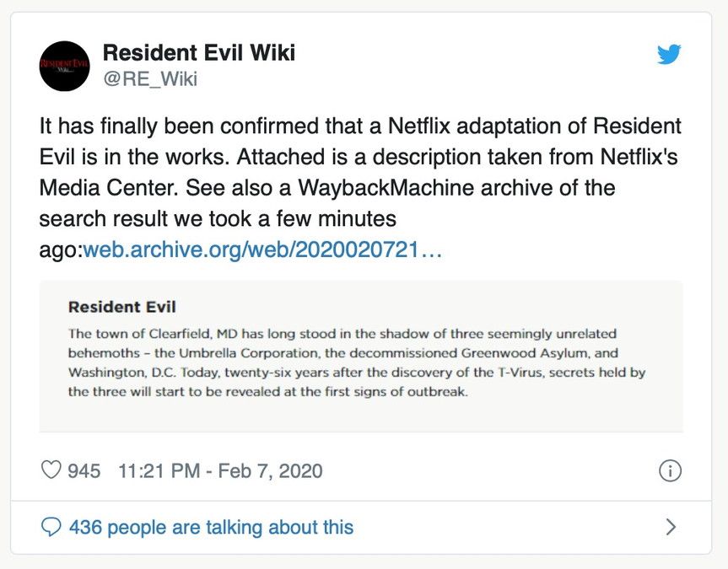
Task: Click the Twitter bird logo
Action: [669, 54]
